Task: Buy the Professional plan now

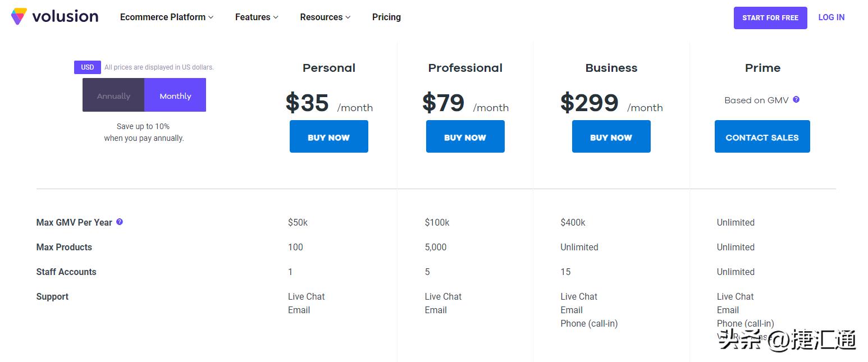Action: pyautogui.click(x=465, y=137)
